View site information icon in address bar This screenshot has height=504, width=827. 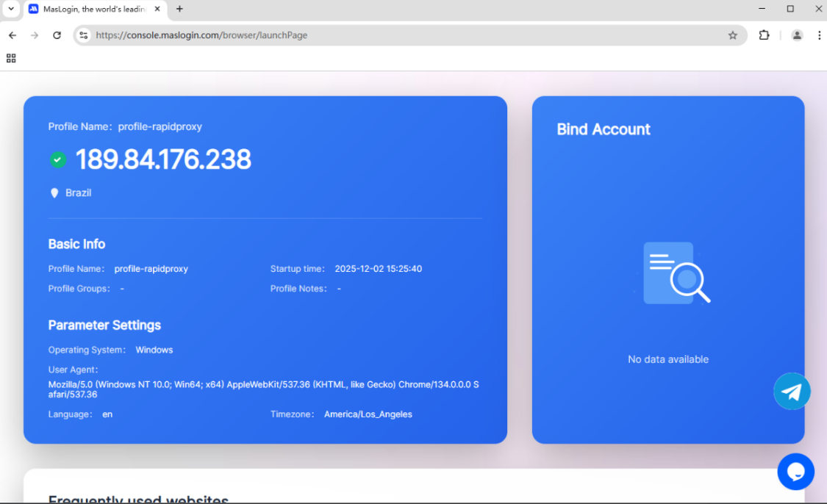click(84, 35)
